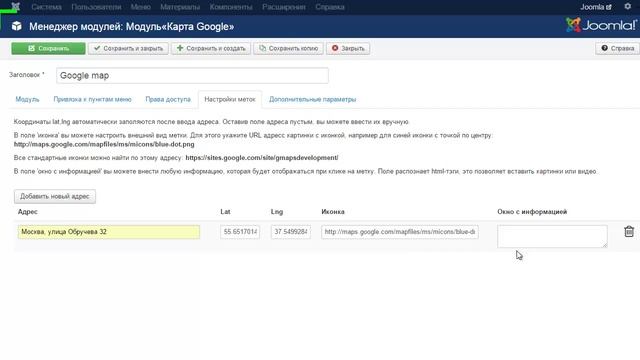Open the Справка menu in top bar
This screenshot has height=360, width=640.
(330, 7)
